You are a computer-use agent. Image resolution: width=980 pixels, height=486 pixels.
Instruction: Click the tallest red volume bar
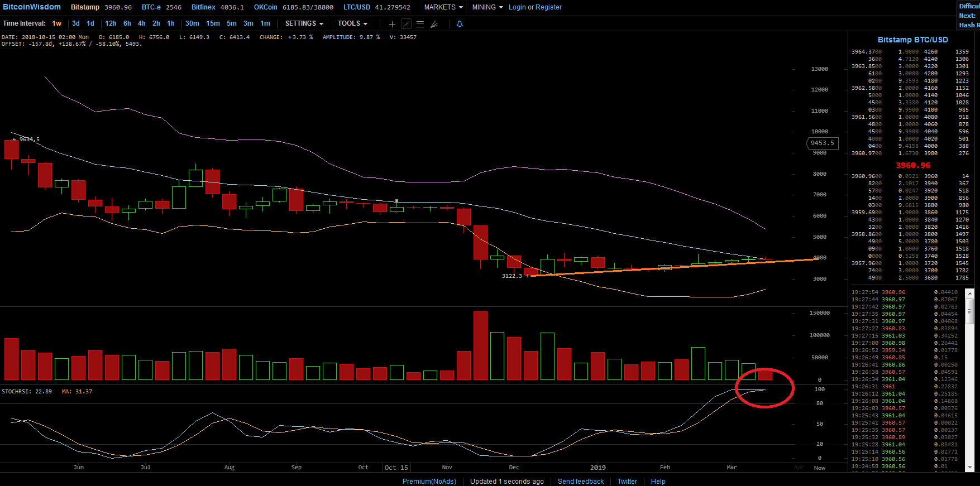pos(480,345)
